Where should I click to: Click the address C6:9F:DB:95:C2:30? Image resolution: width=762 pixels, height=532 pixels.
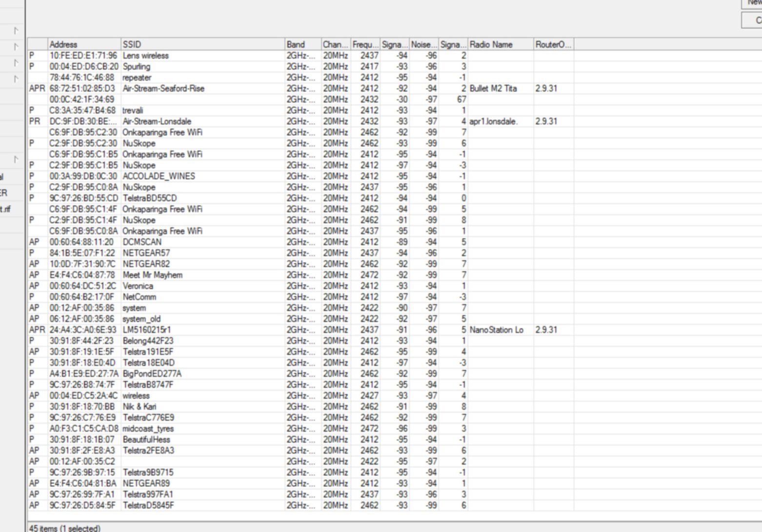pyautogui.click(x=83, y=132)
